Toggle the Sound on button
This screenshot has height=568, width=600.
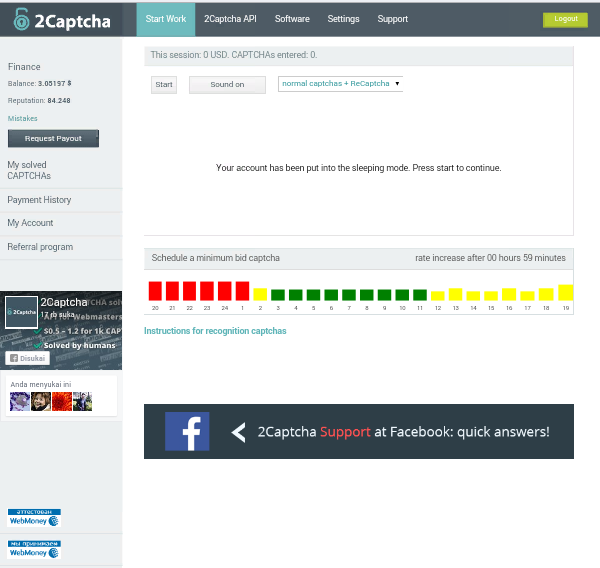[x=227, y=85]
